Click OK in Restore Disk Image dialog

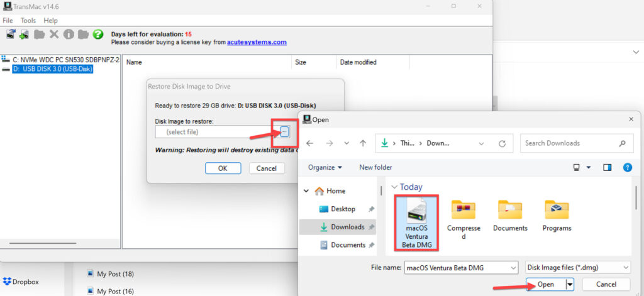[x=223, y=168]
